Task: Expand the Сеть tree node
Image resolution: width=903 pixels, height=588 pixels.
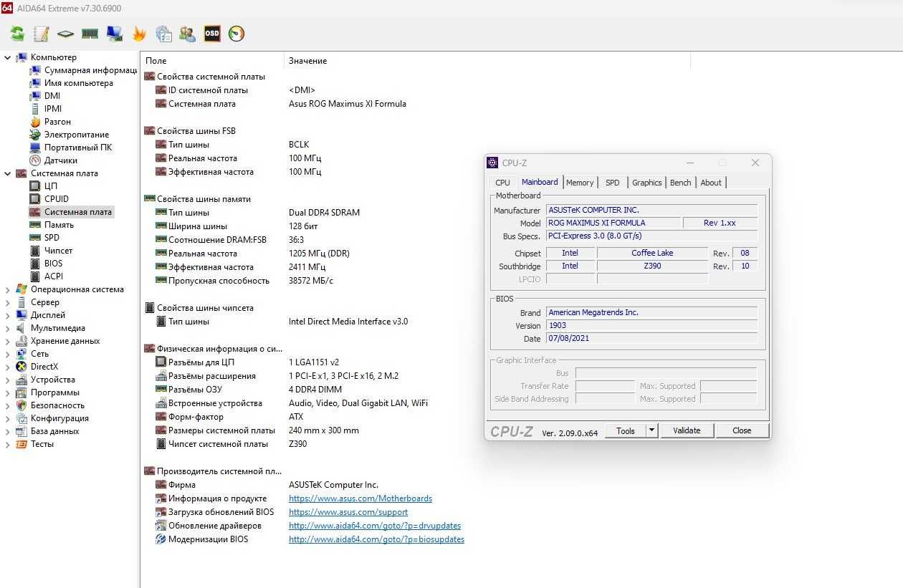Action: tap(7, 354)
